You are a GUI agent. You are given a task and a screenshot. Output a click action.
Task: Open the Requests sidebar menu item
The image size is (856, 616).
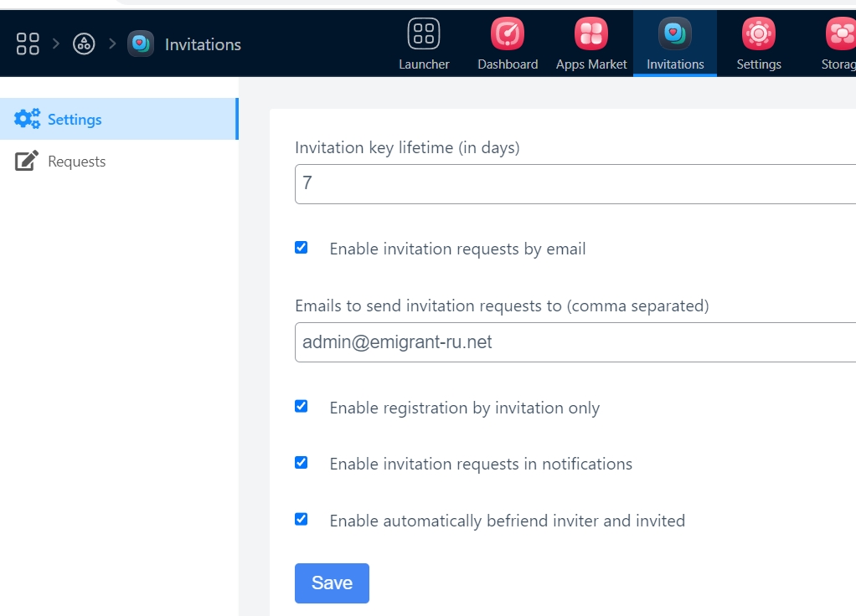coord(76,162)
